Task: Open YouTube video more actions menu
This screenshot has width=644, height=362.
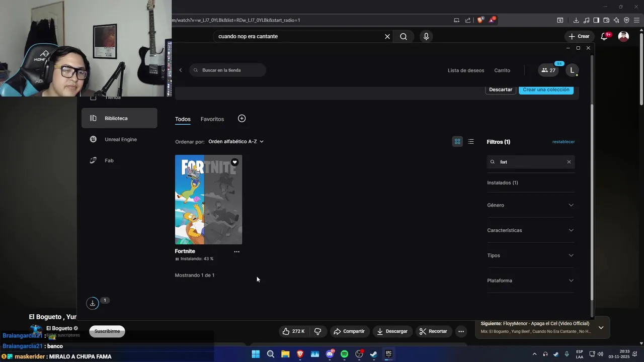Action: point(461,331)
